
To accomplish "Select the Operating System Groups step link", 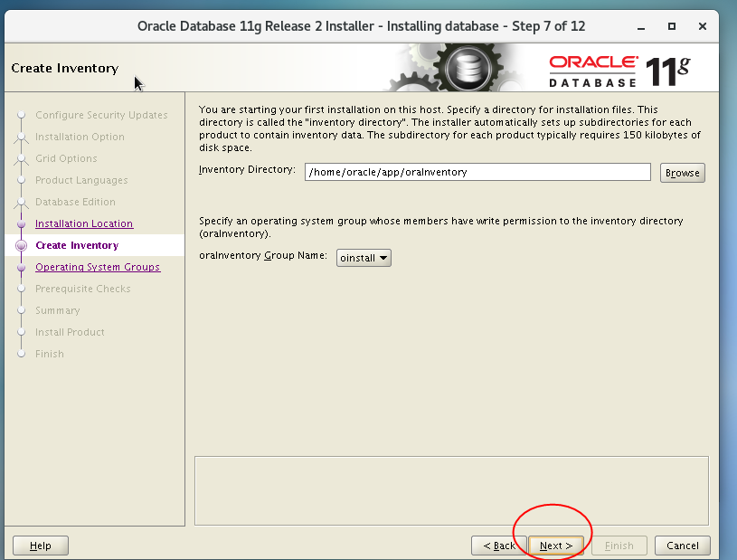I will (98, 267).
